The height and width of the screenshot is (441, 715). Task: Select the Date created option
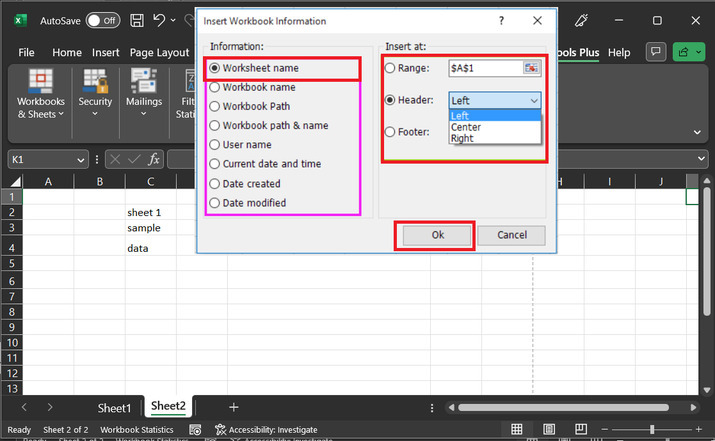pyautogui.click(x=245, y=184)
